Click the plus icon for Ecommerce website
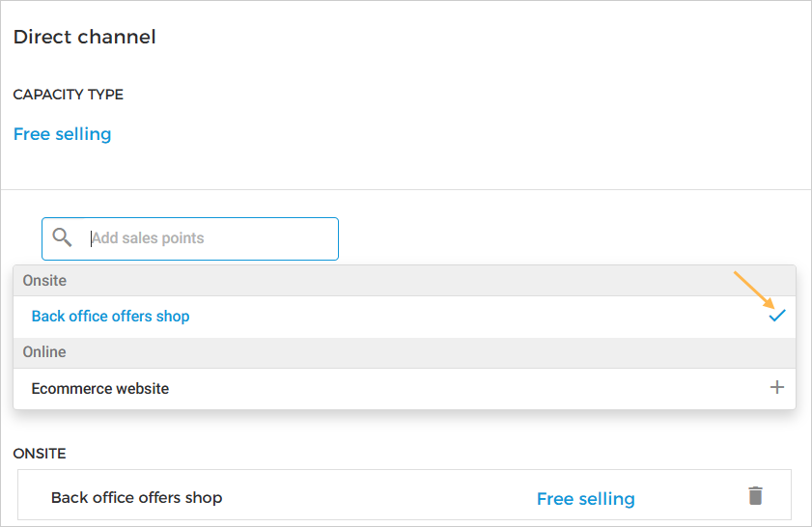This screenshot has width=812, height=527. pos(777,388)
